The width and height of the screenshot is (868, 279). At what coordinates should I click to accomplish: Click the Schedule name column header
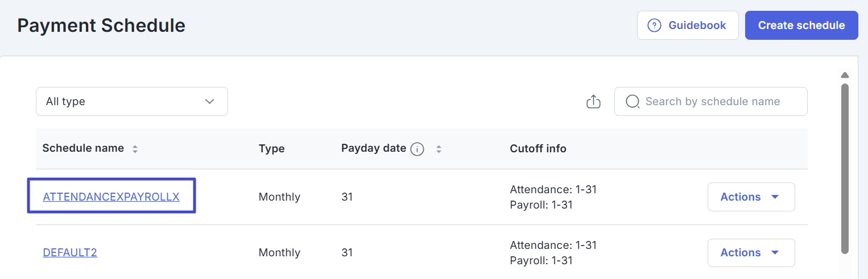coord(83,148)
